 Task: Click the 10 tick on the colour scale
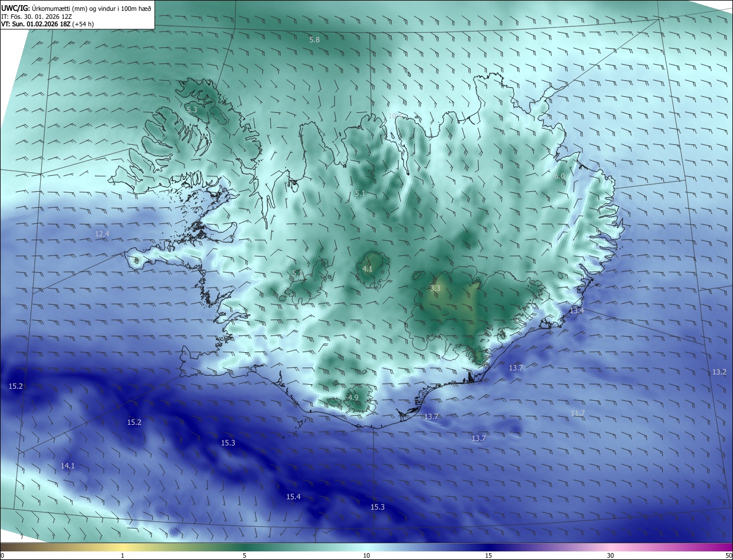tap(366, 555)
